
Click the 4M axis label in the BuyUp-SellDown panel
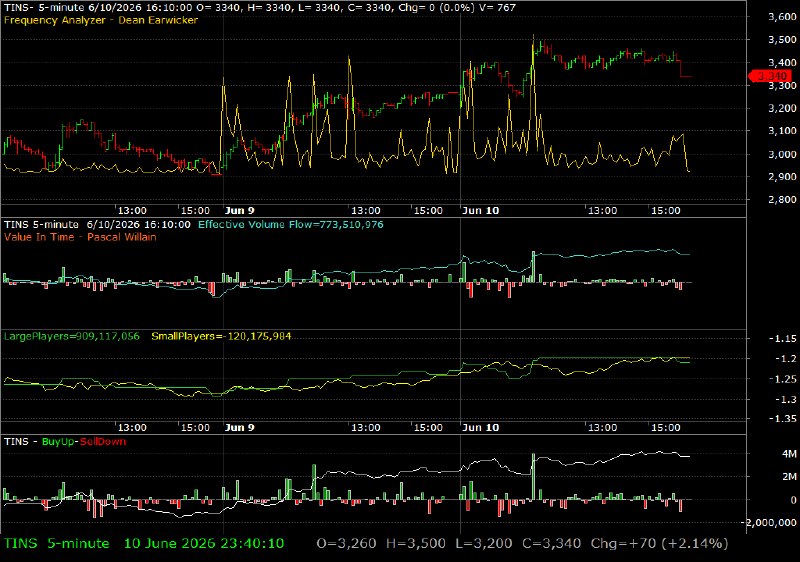(x=789, y=453)
